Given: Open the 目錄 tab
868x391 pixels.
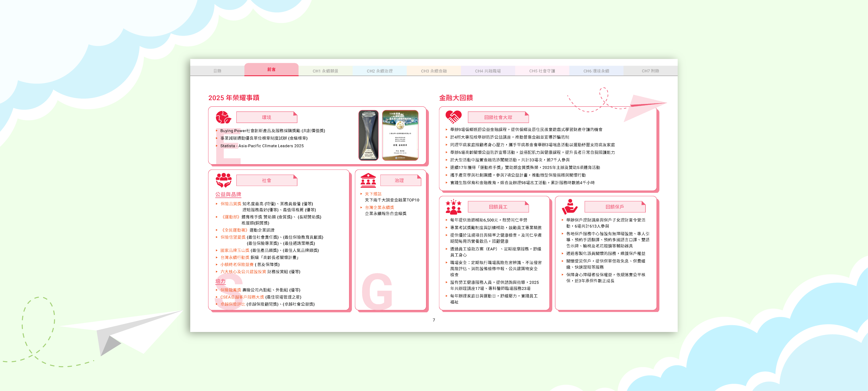Looking at the screenshot, I should pyautogui.click(x=217, y=71).
